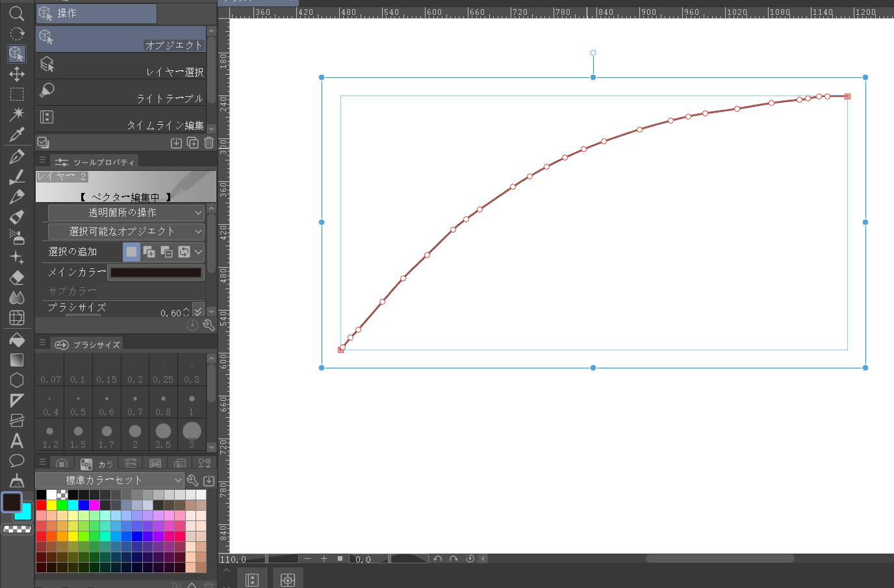Toggle add-to-selection mode in 選択の追加
Image resolution: width=894 pixels, height=588 pixels.
[x=149, y=251]
